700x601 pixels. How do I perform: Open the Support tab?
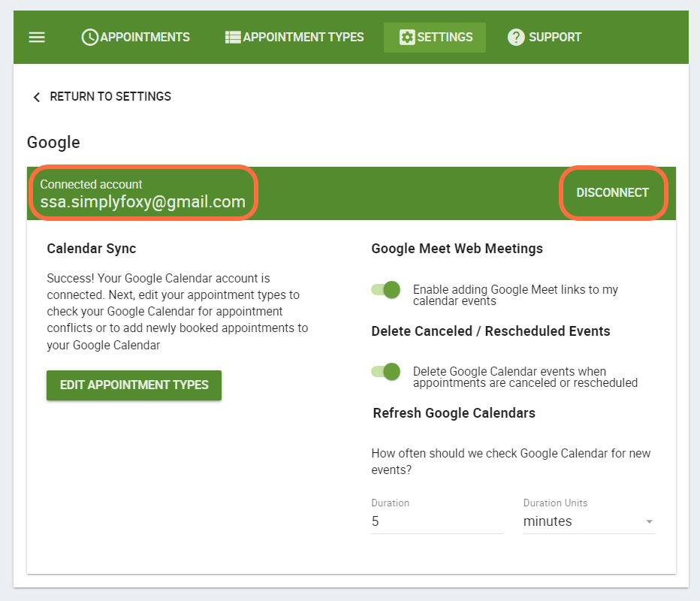click(545, 37)
